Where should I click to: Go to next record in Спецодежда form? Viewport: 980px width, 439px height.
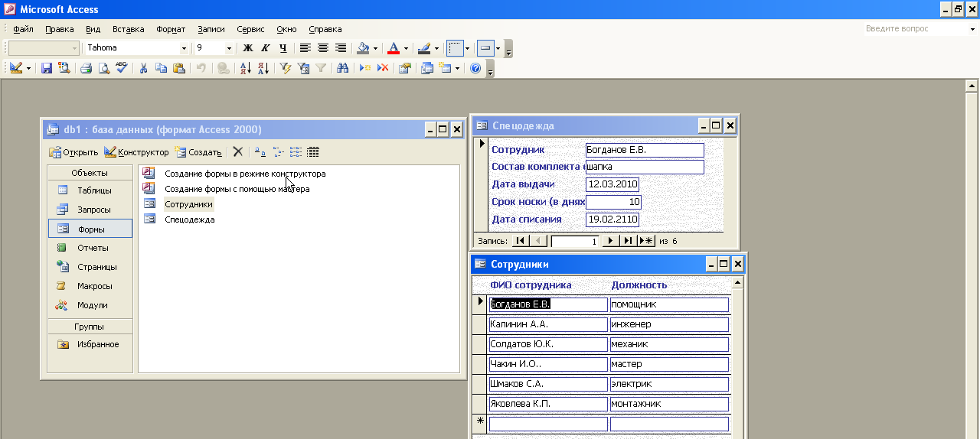(x=610, y=241)
